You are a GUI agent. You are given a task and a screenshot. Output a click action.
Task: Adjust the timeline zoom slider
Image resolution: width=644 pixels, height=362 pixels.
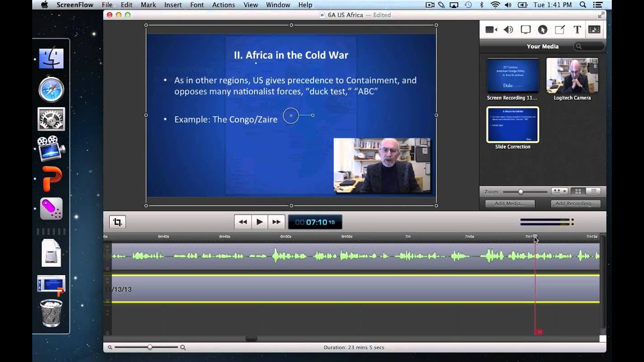tap(146, 347)
